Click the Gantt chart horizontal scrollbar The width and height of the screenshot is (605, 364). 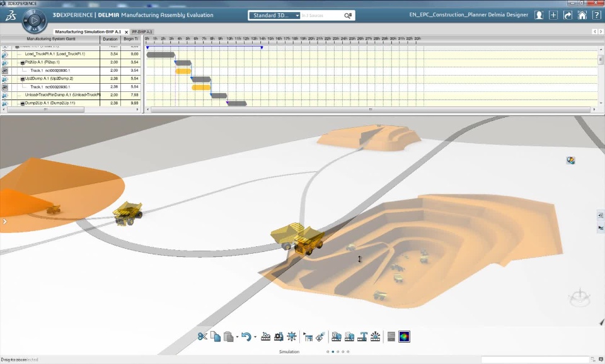(x=370, y=110)
